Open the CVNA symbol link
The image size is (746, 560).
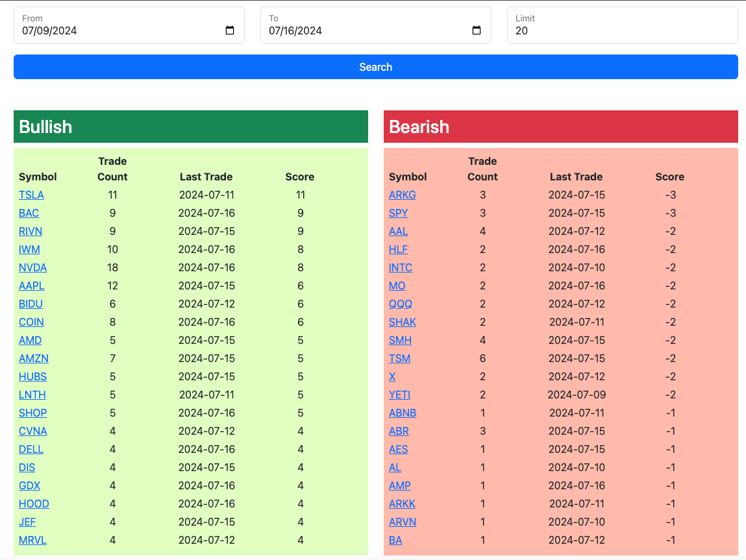coord(33,431)
